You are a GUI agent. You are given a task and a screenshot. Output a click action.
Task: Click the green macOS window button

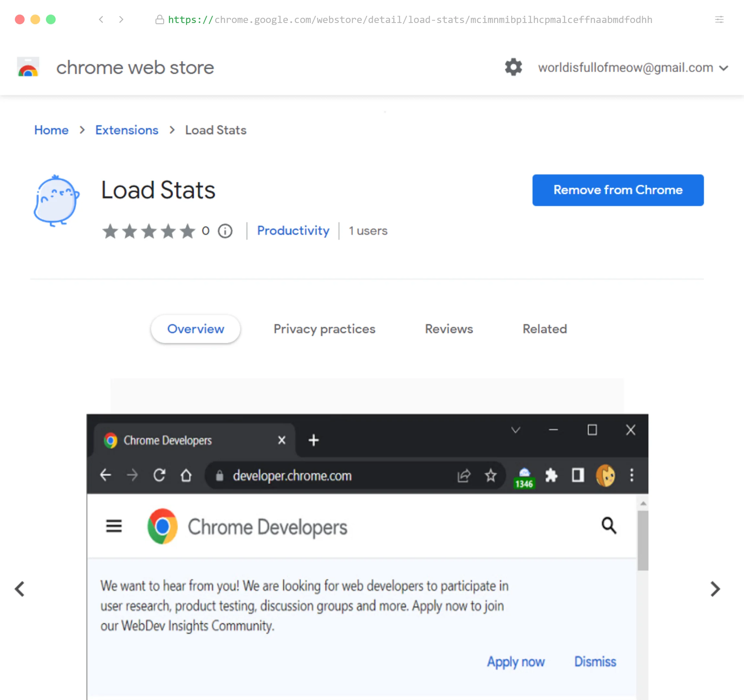51,19
